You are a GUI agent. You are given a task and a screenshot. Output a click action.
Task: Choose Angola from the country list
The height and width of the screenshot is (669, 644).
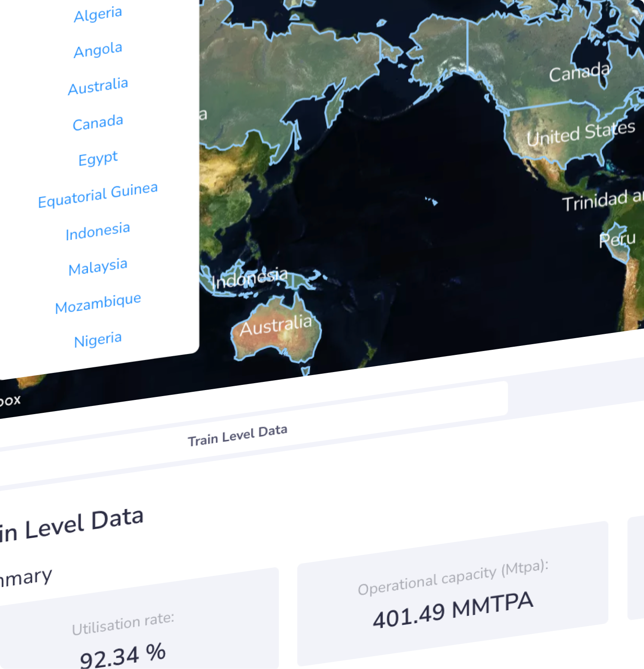(x=98, y=50)
